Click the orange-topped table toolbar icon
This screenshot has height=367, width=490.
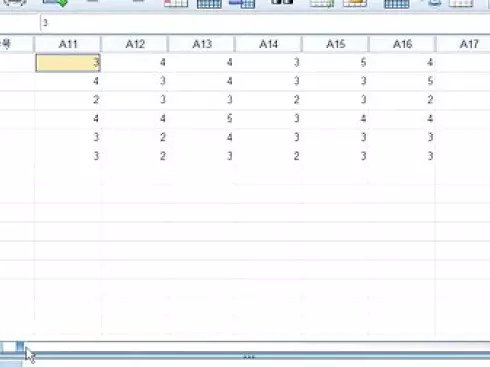[355, 3]
